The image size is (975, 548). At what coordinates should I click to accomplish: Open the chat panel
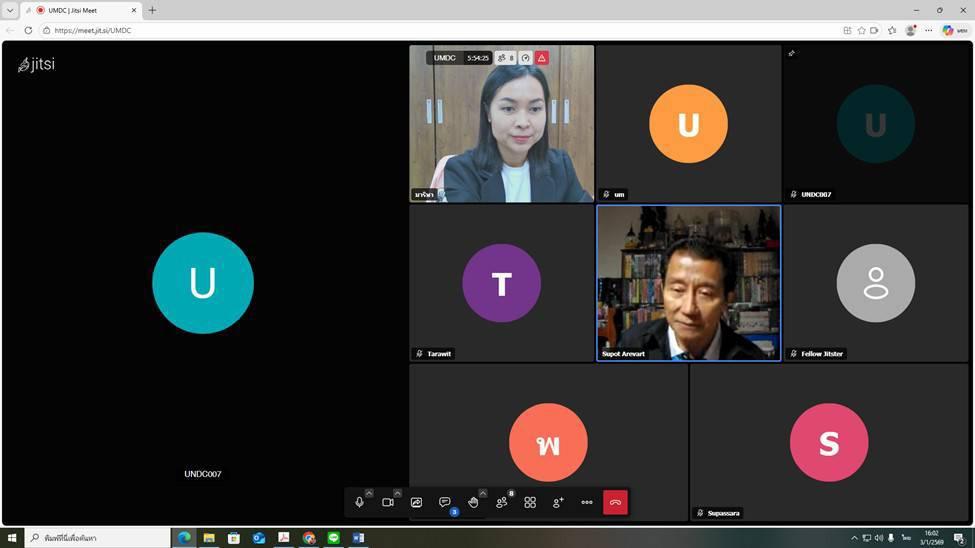(x=445, y=502)
